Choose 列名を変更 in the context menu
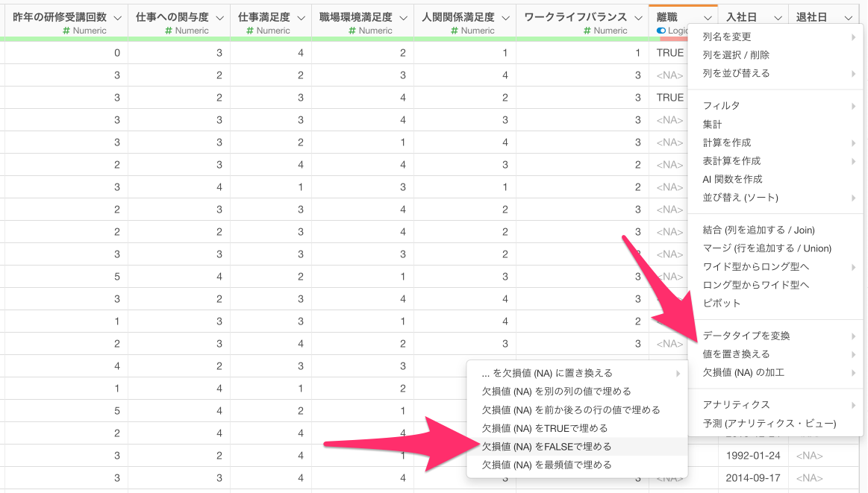The width and height of the screenshot is (868, 493). 727,37
